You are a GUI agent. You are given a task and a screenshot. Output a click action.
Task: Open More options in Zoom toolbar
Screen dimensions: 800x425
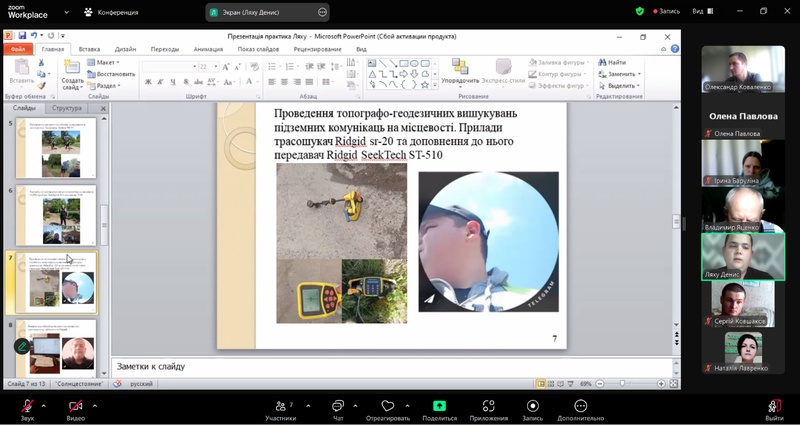click(x=581, y=410)
